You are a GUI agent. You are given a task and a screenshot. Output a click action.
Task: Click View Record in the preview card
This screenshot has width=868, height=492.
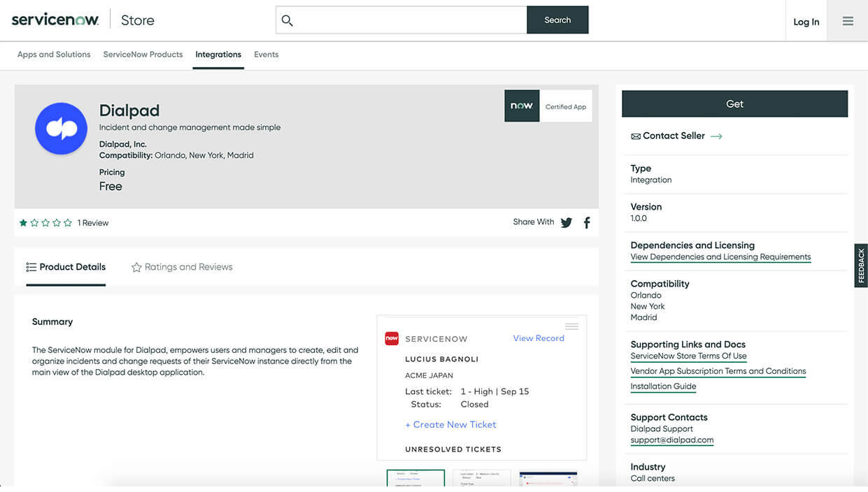(539, 338)
